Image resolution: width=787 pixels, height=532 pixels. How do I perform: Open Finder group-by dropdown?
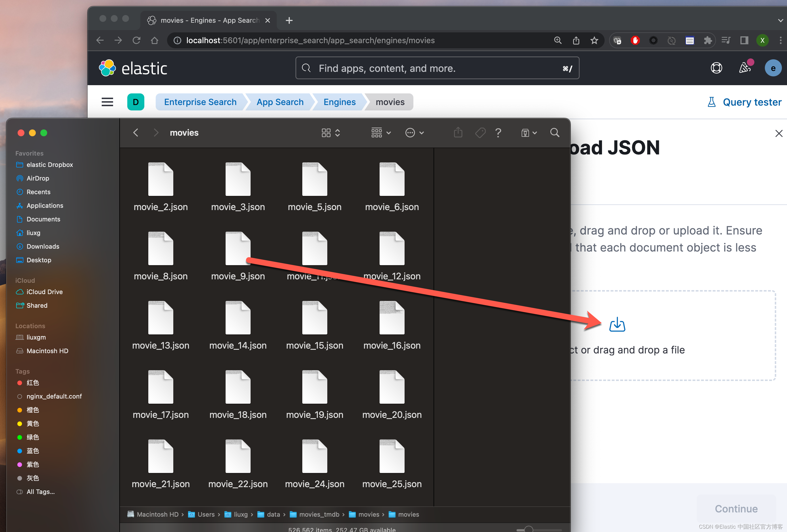tap(381, 132)
